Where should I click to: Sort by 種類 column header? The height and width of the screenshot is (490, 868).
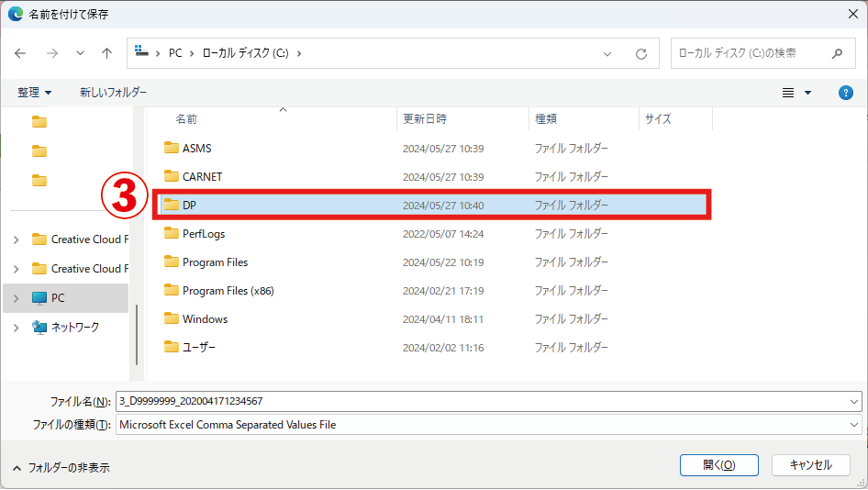click(x=545, y=119)
